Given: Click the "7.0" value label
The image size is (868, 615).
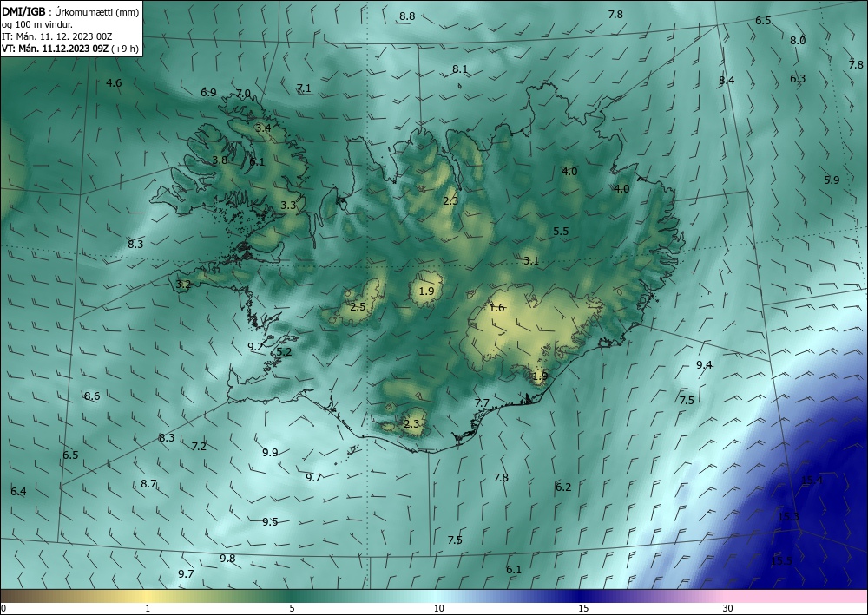Looking at the screenshot, I should pyautogui.click(x=244, y=94).
